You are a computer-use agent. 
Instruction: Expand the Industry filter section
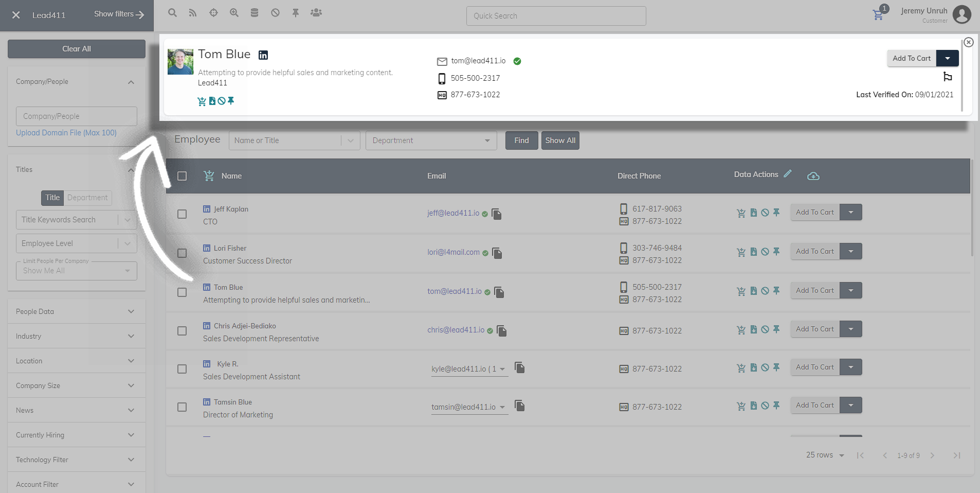(76, 336)
